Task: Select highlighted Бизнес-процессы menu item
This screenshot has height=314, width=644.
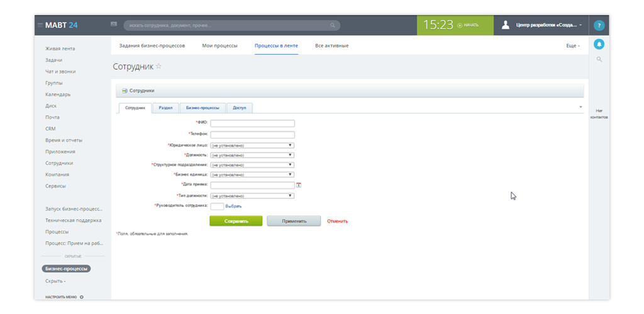Action: point(66,269)
